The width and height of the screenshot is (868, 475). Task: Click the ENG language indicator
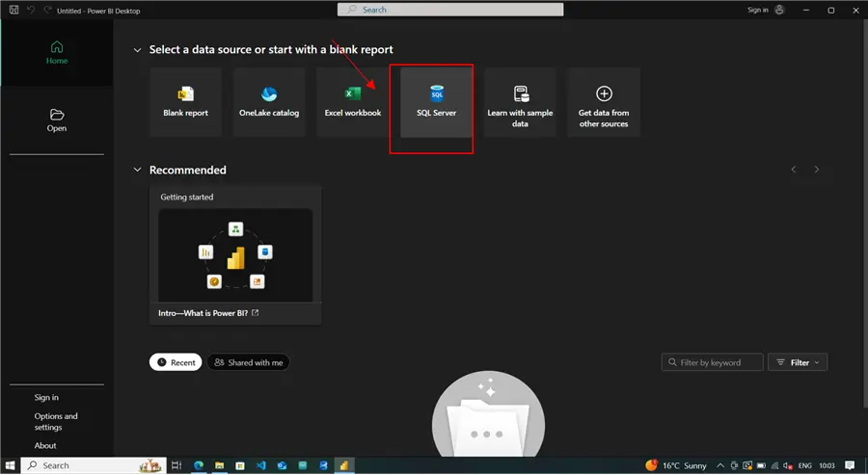click(x=805, y=465)
